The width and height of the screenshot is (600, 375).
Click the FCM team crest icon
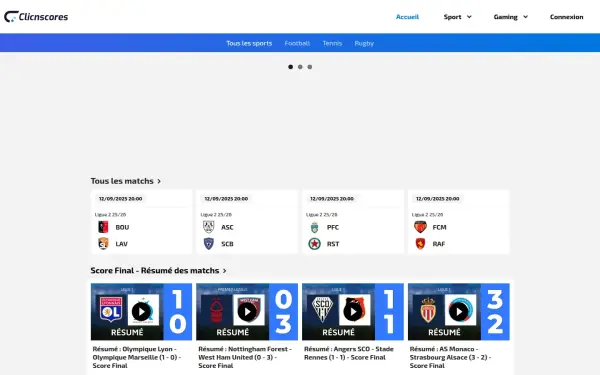pyautogui.click(x=420, y=227)
